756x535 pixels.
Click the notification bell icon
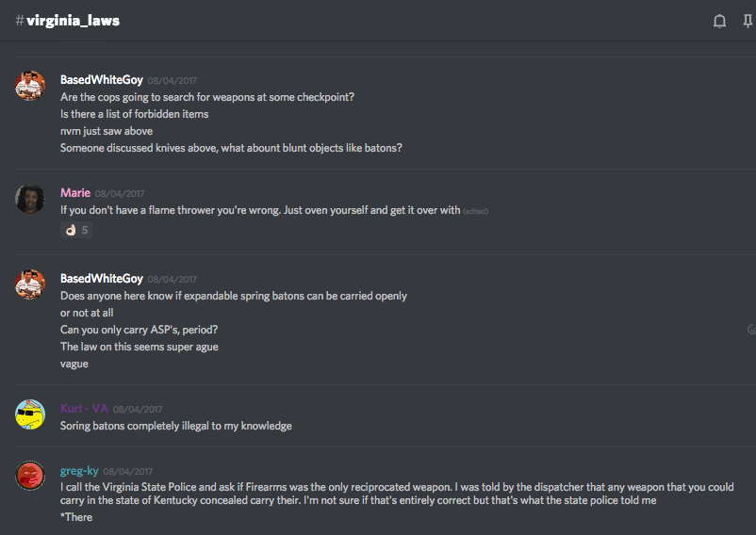pos(719,21)
